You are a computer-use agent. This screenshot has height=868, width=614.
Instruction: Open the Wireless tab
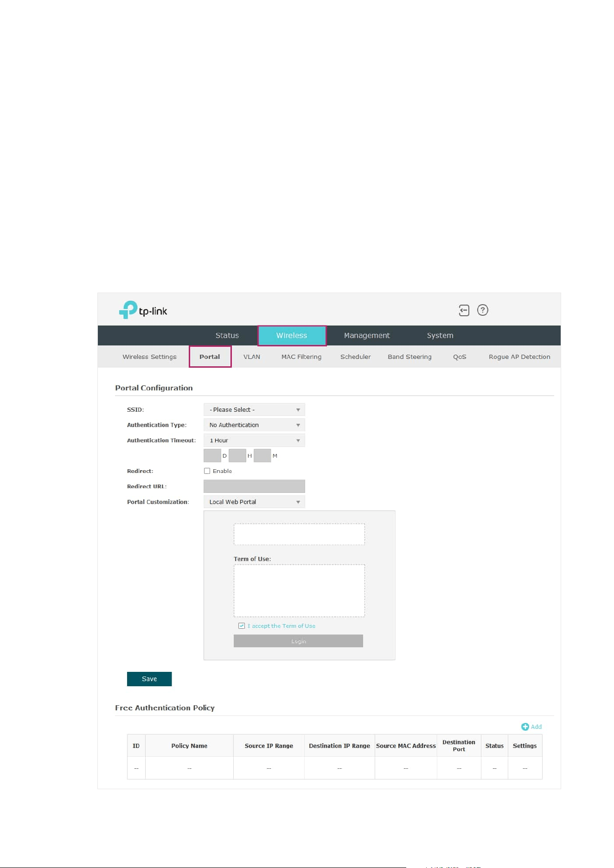[292, 335]
